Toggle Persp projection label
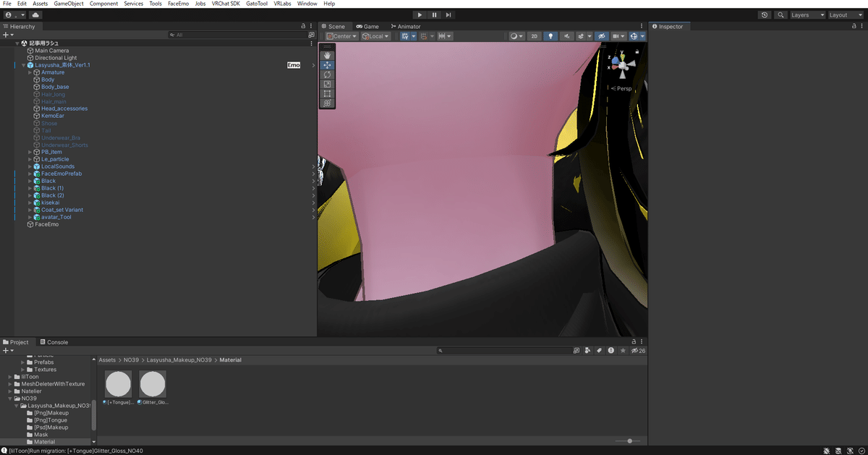This screenshot has height=455, width=868. click(621, 88)
